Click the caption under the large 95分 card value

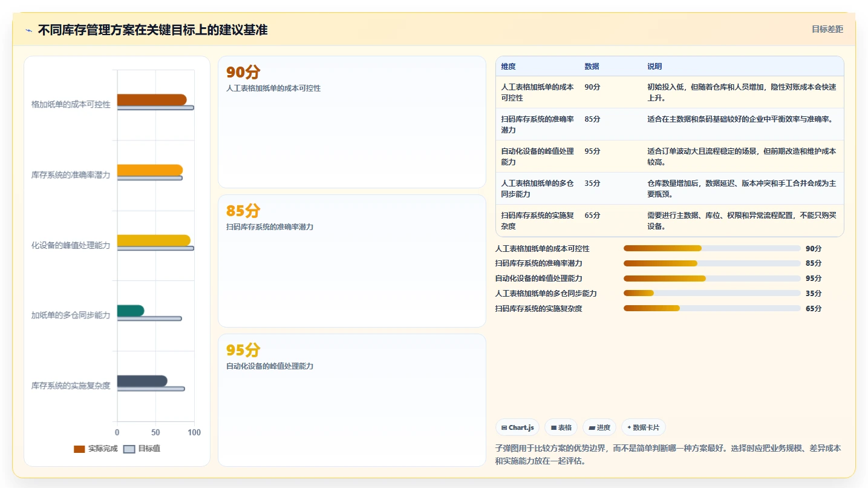coord(270,366)
